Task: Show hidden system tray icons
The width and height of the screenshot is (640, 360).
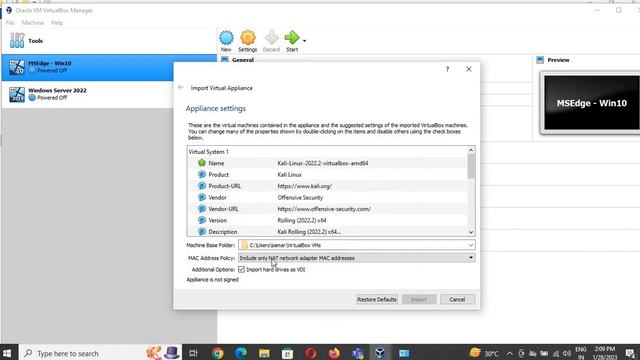Action: tap(510, 353)
